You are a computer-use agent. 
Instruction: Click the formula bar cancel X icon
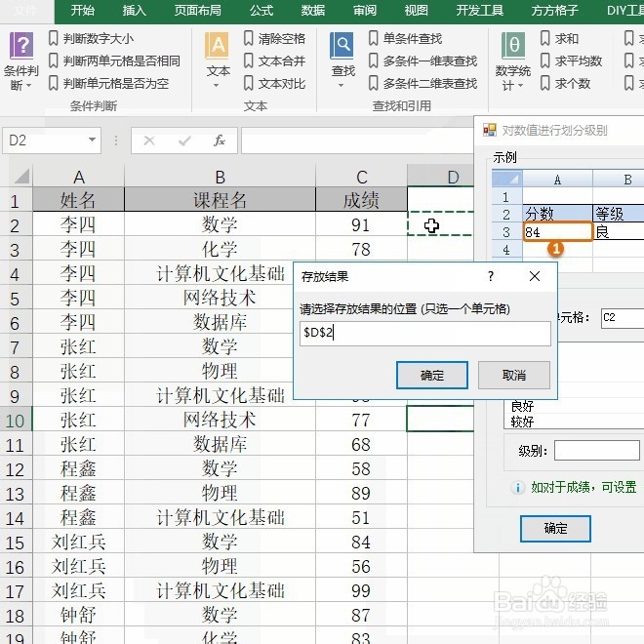click(149, 141)
